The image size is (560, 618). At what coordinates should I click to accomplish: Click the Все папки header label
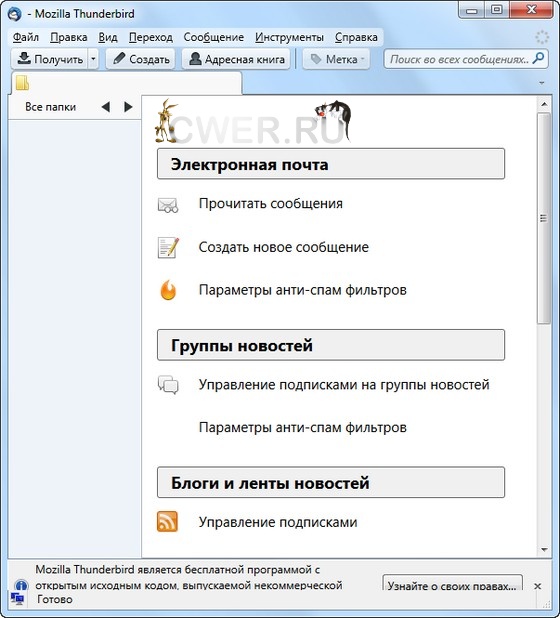pyautogui.click(x=50, y=107)
